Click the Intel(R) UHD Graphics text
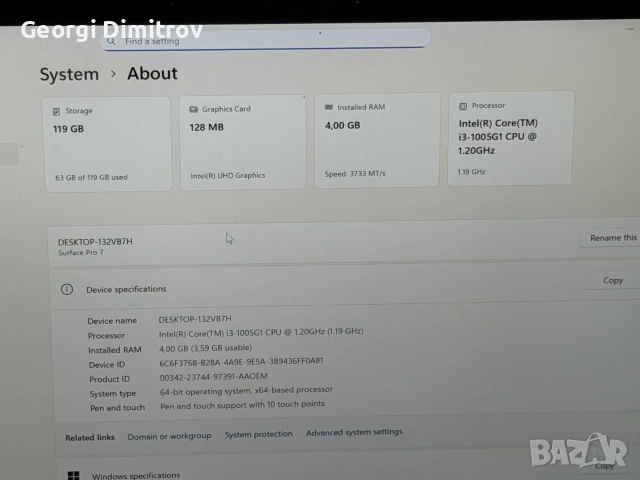 (x=228, y=176)
